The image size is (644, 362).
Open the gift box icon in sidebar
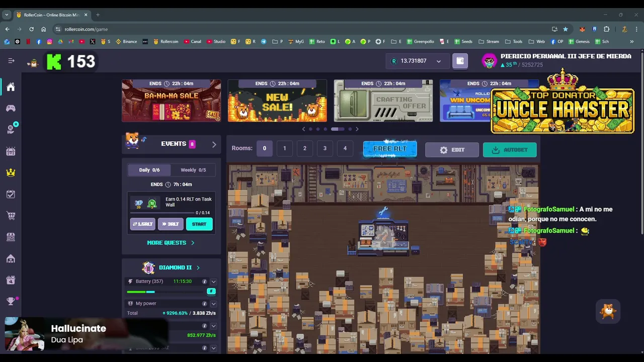tap(11, 280)
